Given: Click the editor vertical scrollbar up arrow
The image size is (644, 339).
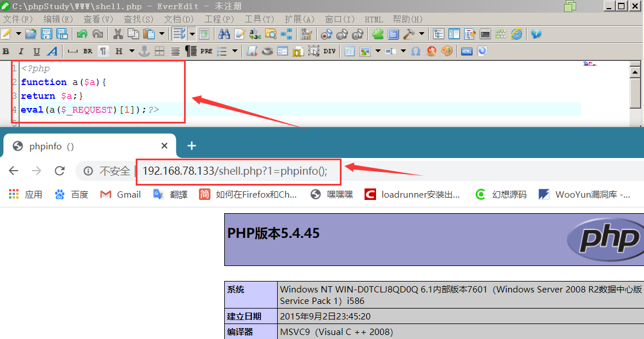Looking at the screenshot, I should point(635,72).
